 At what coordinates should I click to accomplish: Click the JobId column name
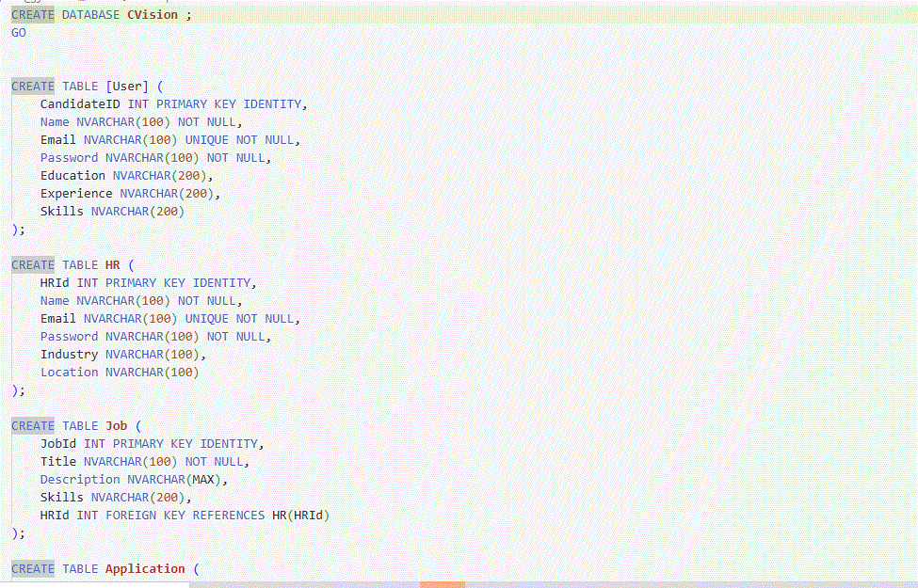pyautogui.click(x=58, y=444)
